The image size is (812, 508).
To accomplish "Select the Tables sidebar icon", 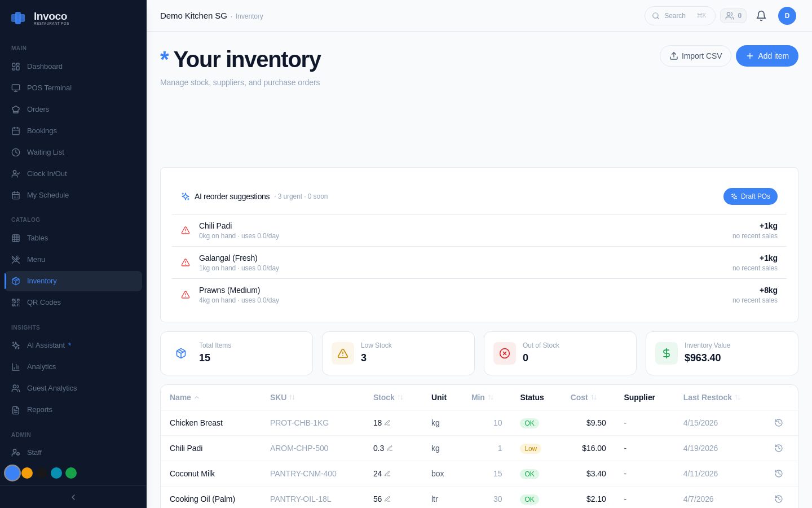I will [x=15, y=238].
